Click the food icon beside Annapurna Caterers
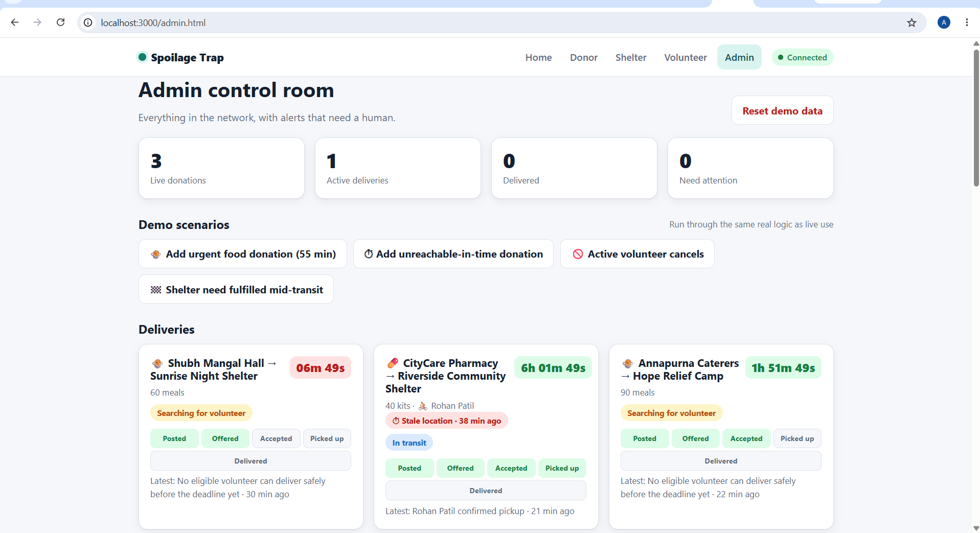The image size is (980, 533). 628,363
